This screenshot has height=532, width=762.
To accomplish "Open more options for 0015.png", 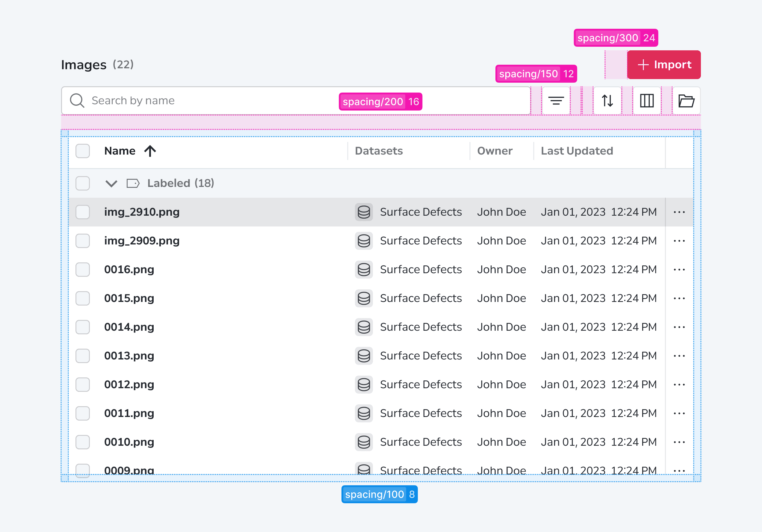I will click(679, 298).
